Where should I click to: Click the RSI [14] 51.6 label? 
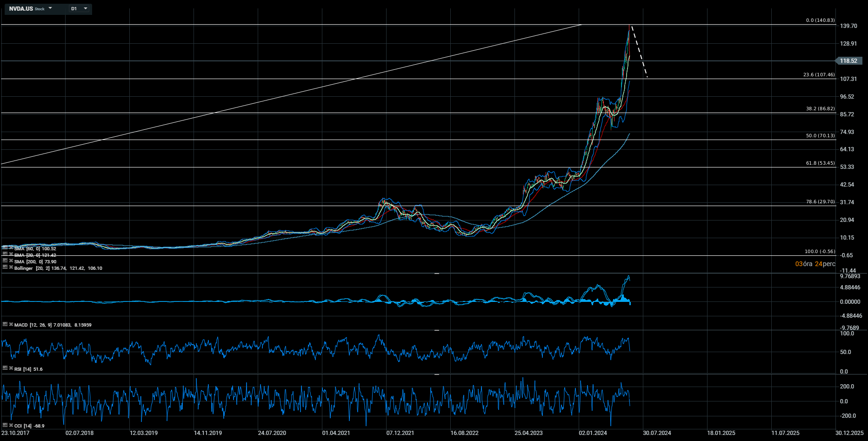coord(28,369)
